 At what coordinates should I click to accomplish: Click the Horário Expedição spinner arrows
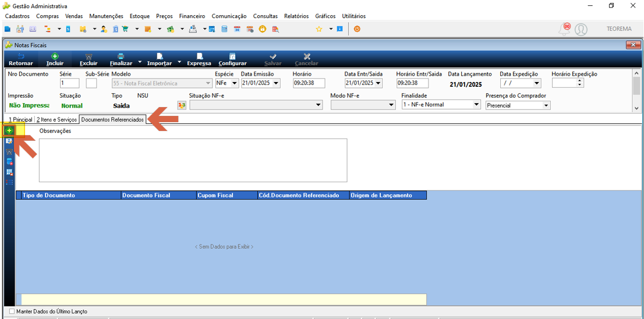pos(579,83)
